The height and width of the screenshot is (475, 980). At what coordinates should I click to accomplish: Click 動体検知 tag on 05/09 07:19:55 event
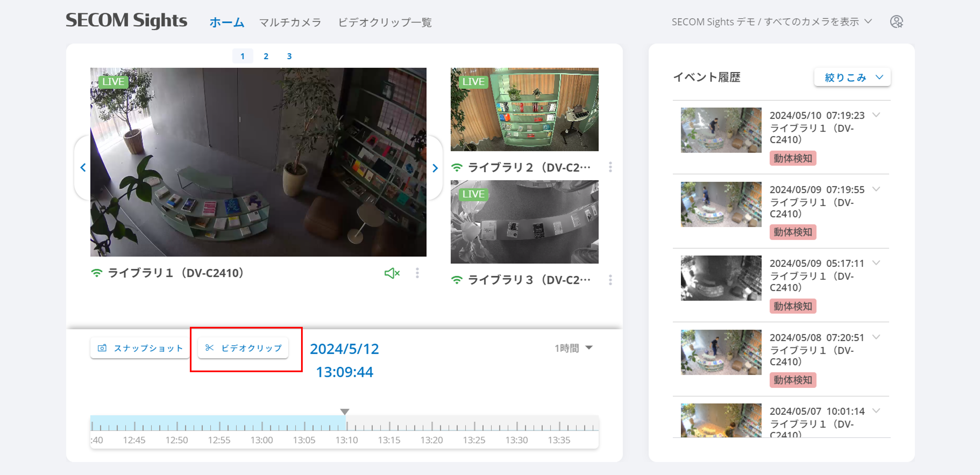tap(793, 232)
